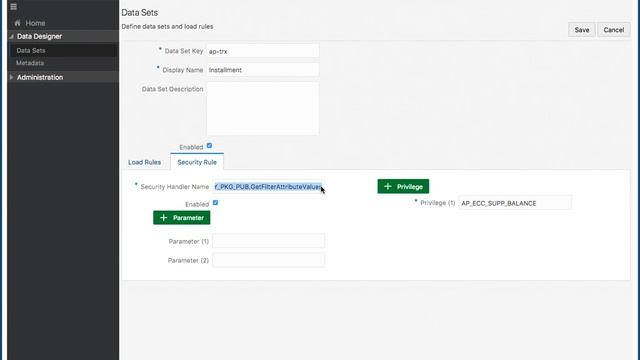Screen dimensions: 640x360
Task: Focus the Display Name field
Action: (262, 70)
